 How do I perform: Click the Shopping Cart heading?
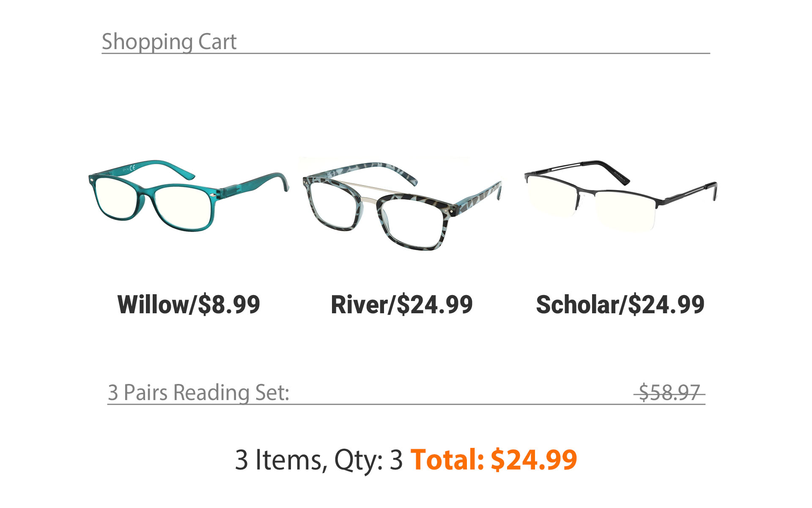(x=169, y=41)
